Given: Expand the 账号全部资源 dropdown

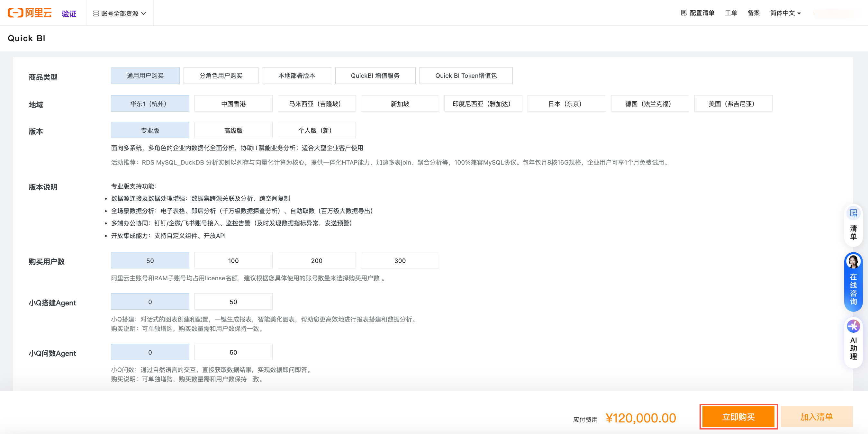Looking at the screenshot, I should (x=144, y=14).
